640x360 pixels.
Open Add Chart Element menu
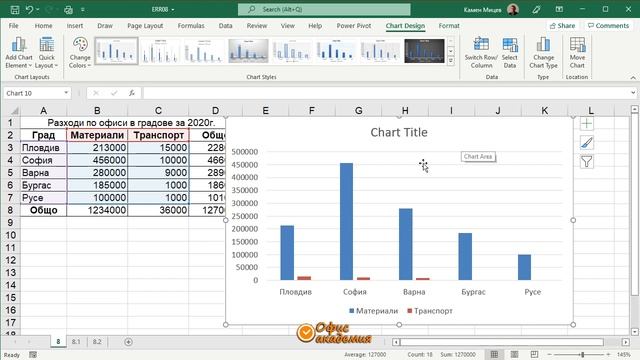click(x=18, y=53)
